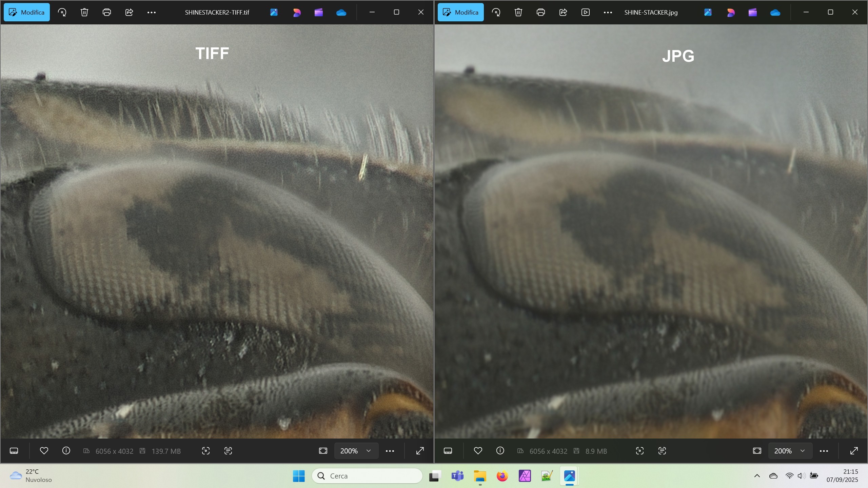Screen dimensions: 868x488
Task: Open bottom more options in JPG window
Action: click(x=824, y=451)
